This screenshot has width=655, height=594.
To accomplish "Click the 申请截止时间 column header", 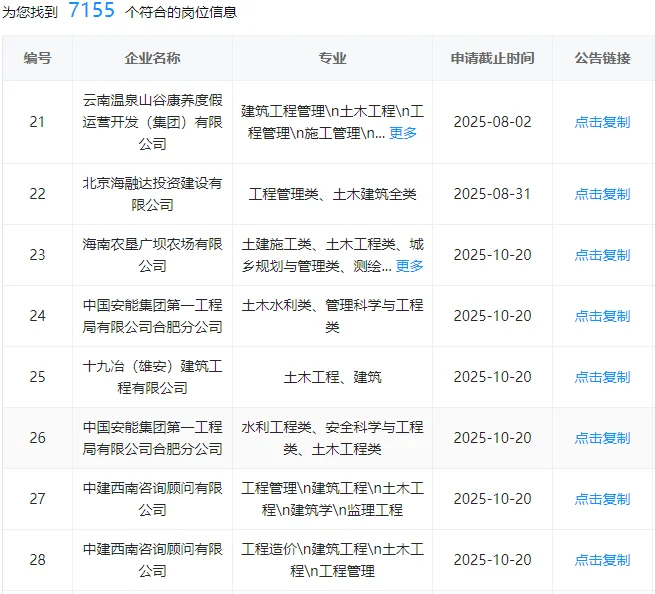I will point(493,58).
